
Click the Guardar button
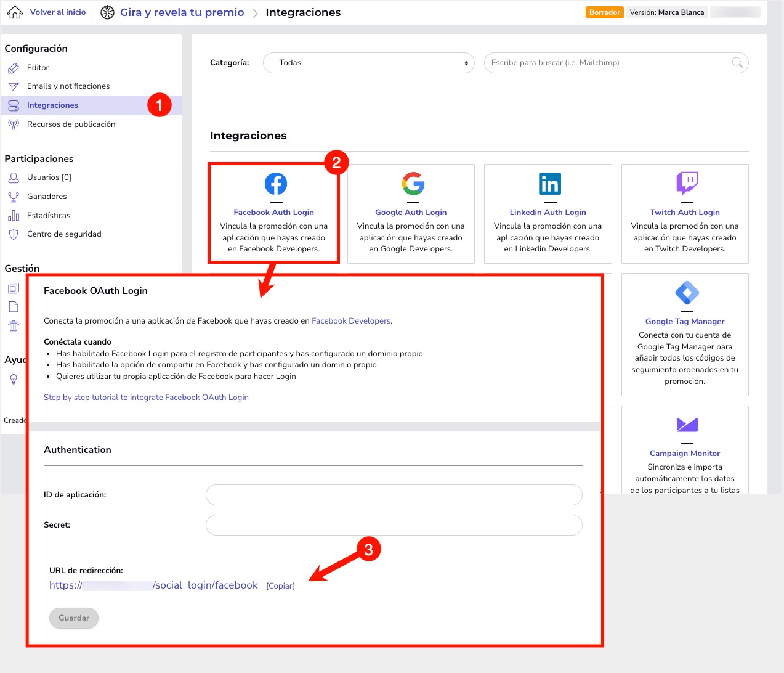[74, 618]
